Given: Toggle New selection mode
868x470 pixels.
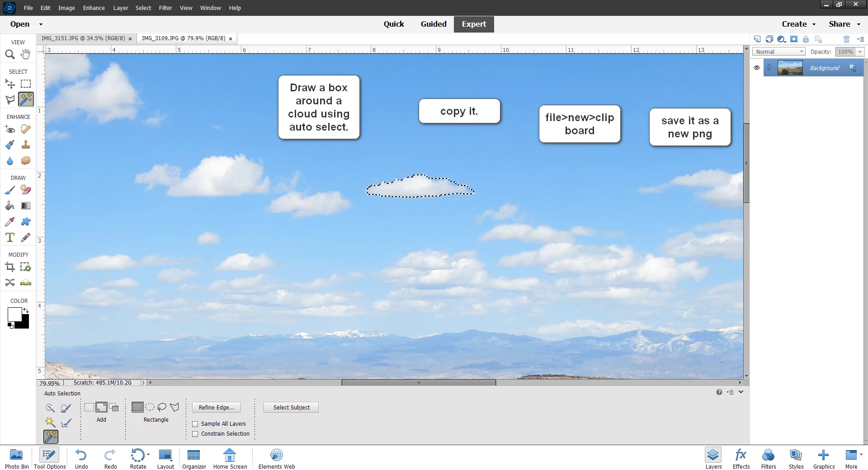Looking at the screenshot, I should point(89,407).
